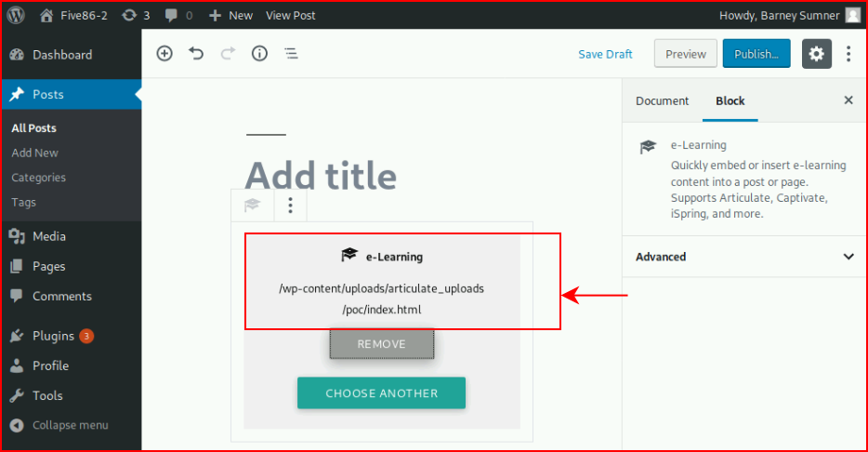Image resolution: width=868 pixels, height=452 pixels.
Task: Click the Comments speech bubble sidebar icon
Action: pos(17,296)
